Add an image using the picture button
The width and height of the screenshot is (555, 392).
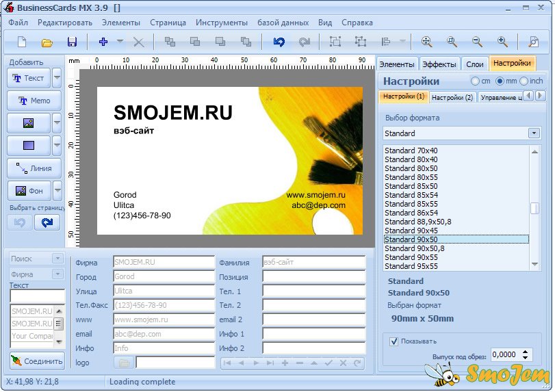(29, 122)
